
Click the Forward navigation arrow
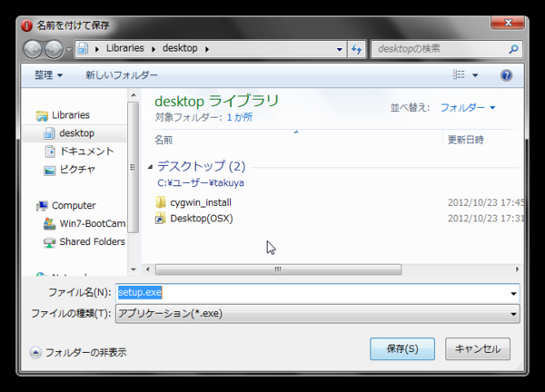(54, 49)
